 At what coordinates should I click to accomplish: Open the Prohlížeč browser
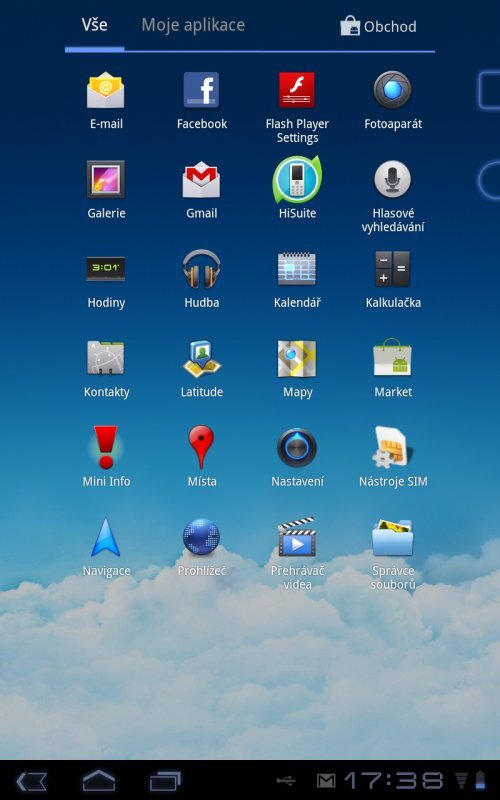[202, 537]
